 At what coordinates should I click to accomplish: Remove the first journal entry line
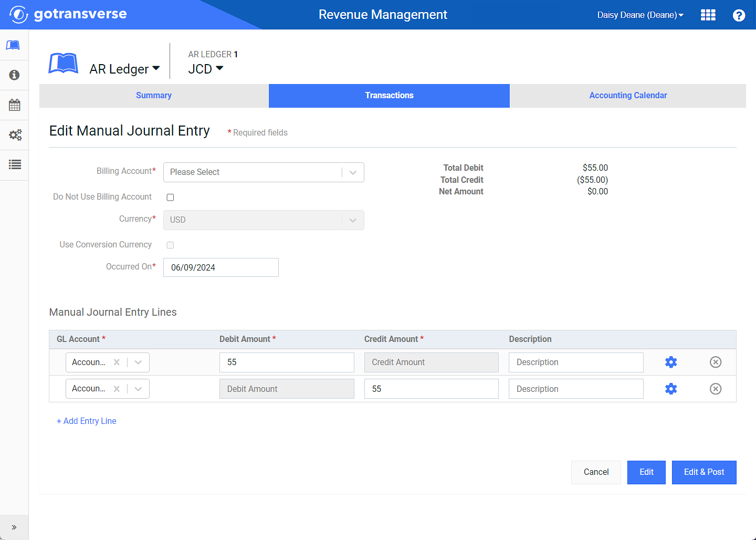point(716,362)
